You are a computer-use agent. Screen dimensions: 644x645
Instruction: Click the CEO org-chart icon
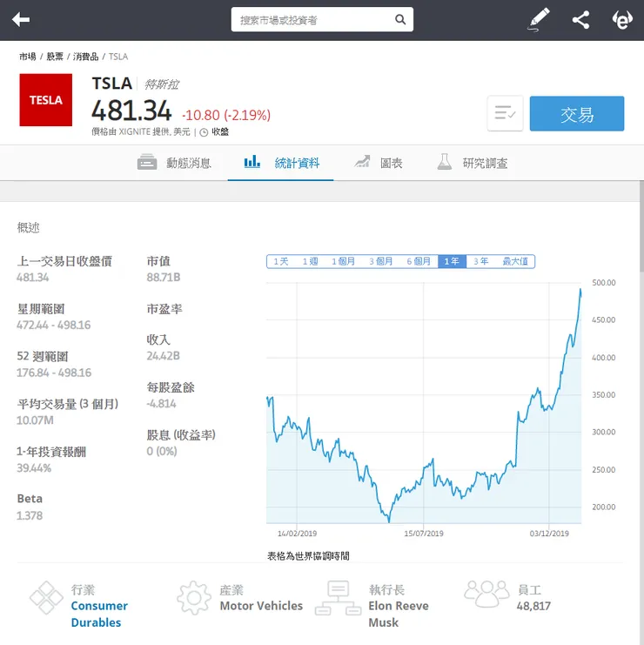click(x=338, y=598)
